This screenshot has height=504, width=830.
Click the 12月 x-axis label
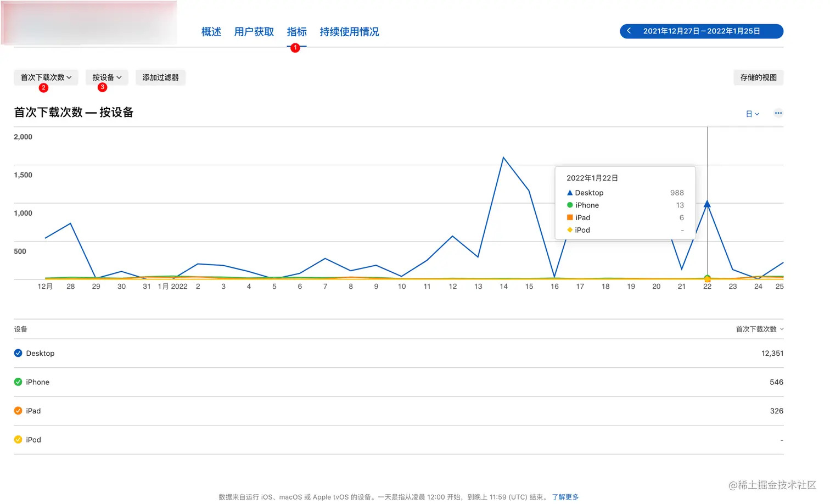pyautogui.click(x=45, y=287)
